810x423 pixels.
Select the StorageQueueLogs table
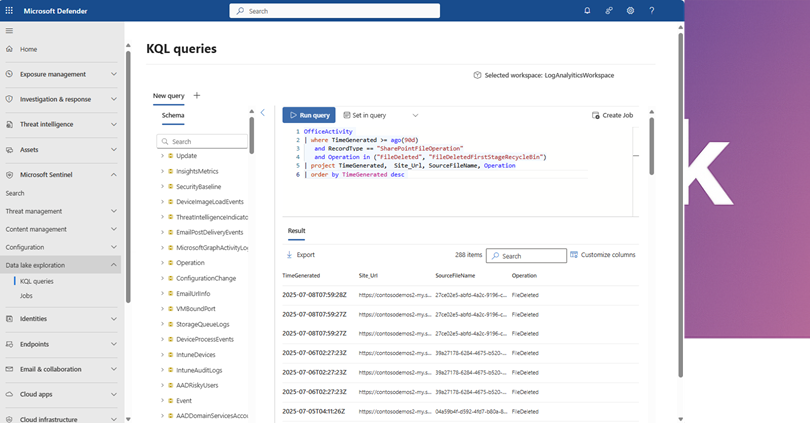(x=202, y=324)
